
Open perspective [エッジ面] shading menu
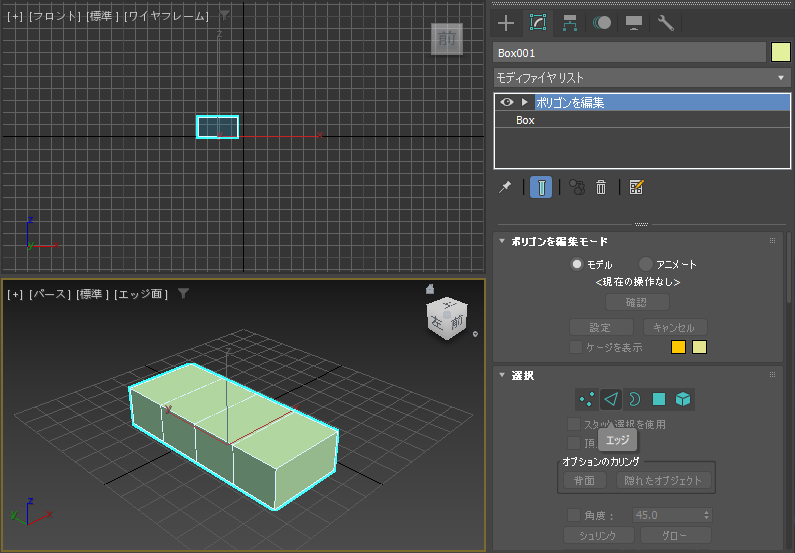[x=141, y=294]
